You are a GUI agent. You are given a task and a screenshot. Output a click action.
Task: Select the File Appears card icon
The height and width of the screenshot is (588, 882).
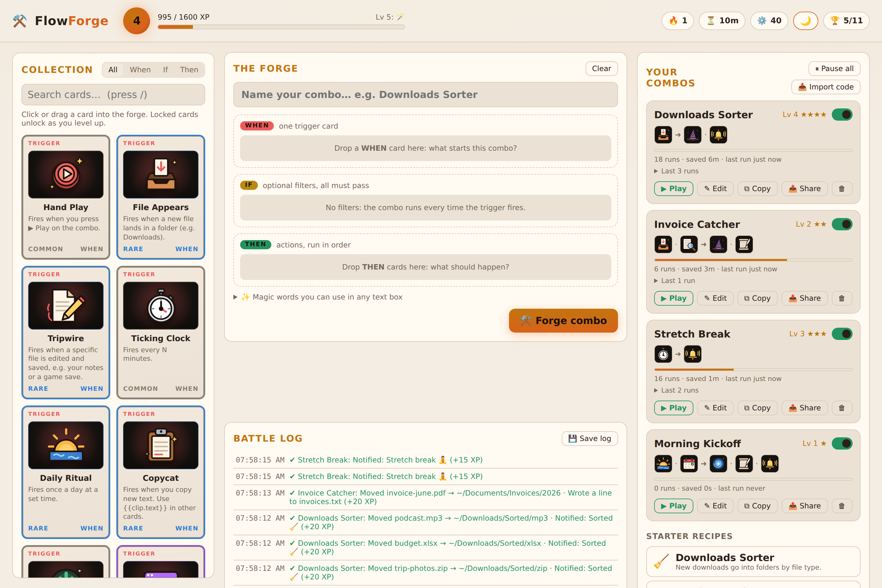point(160,174)
